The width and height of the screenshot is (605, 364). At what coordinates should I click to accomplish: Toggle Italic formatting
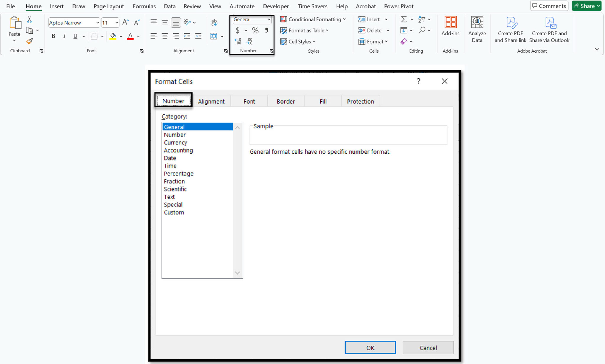pyautogui.click(x=64, y=36)
